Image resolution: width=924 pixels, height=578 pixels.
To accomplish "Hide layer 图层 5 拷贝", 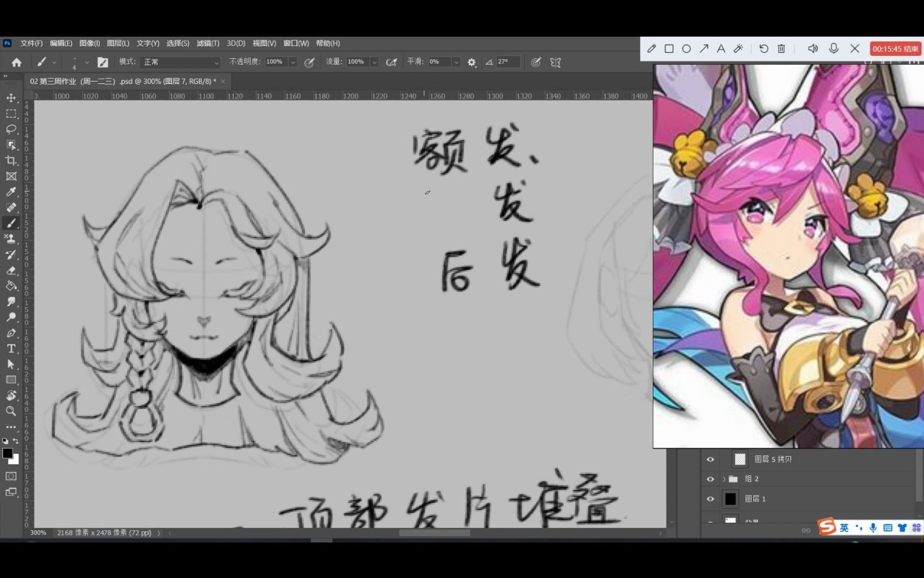I will (710, 459).
